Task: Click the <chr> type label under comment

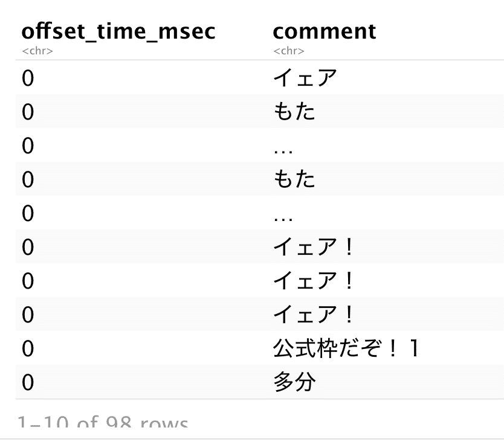Action: (289, 51)
